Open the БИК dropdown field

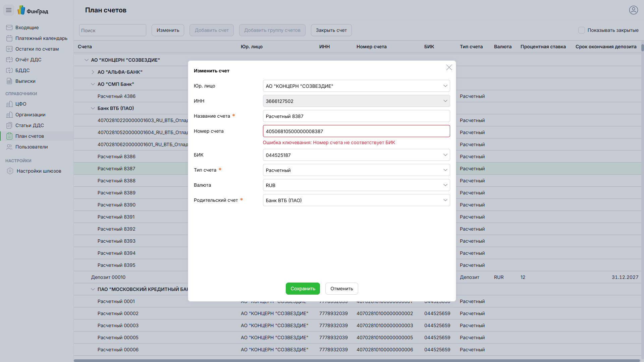click(x=356, y=155)
